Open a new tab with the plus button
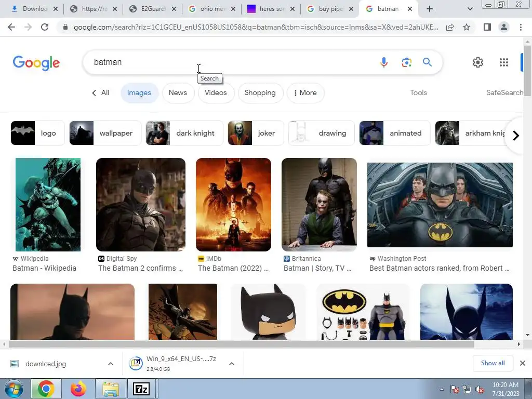This screenshot has width=532, height=399. point(430,9)
